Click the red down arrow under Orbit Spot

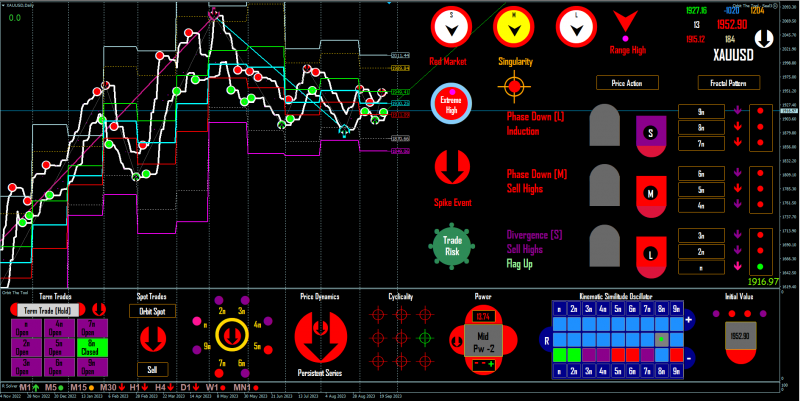click(153, 338)
